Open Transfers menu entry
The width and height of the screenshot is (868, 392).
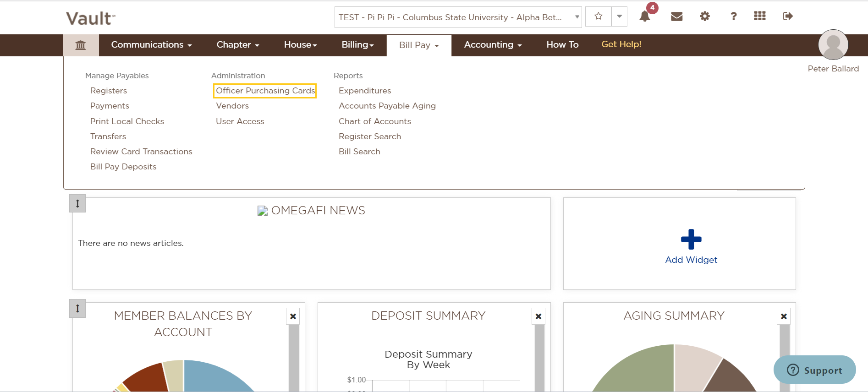pyautogui.click(x=108, y=136)
